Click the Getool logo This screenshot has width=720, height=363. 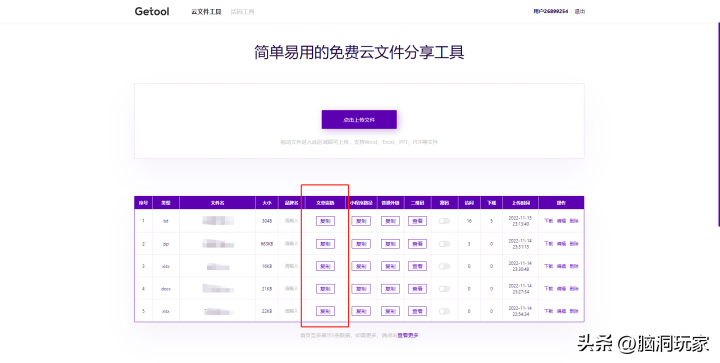[x=152, y=11]
